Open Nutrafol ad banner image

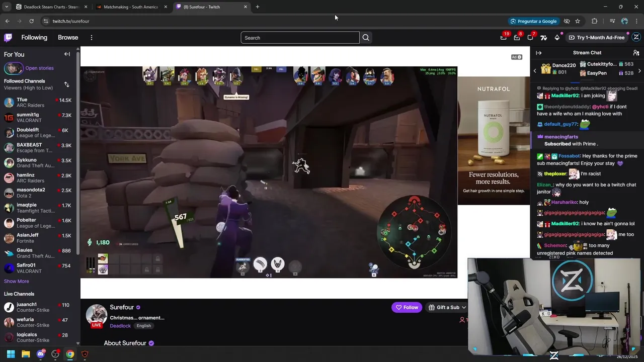[494, 141]
